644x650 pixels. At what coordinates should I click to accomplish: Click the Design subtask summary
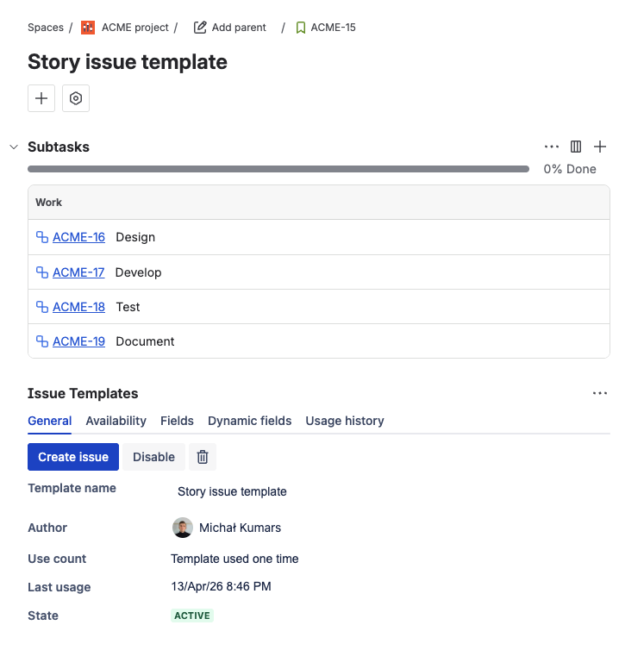tap(135, 237)
